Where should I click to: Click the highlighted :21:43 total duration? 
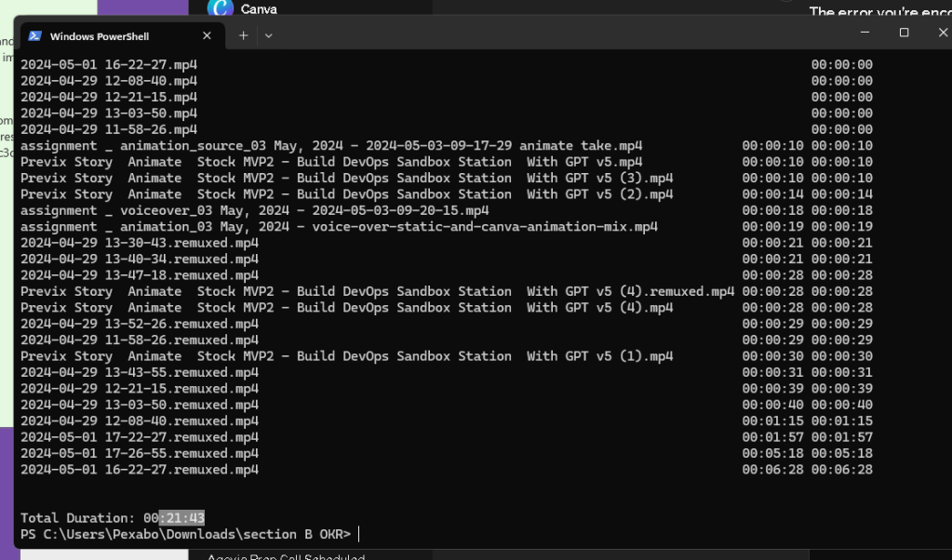click(x=181, y=518)
